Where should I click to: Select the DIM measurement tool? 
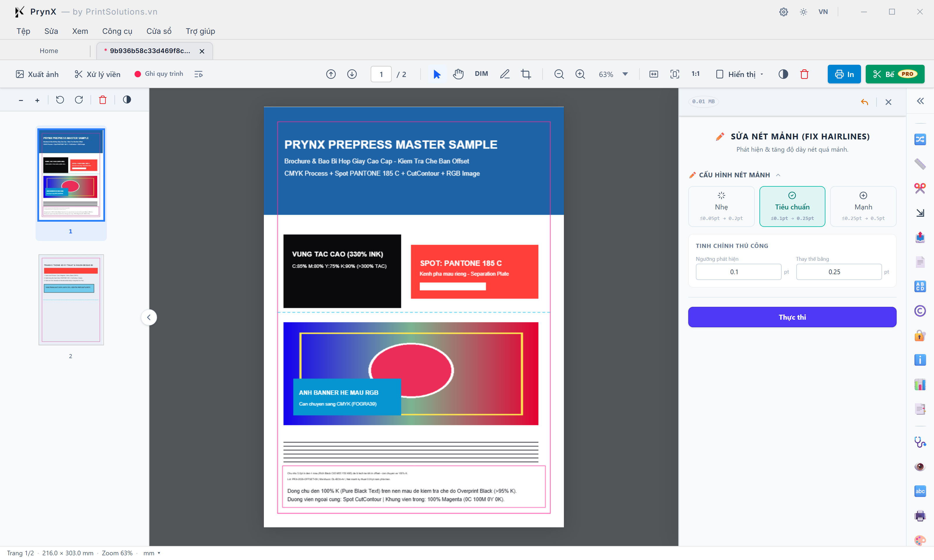(x=481, y=74)
